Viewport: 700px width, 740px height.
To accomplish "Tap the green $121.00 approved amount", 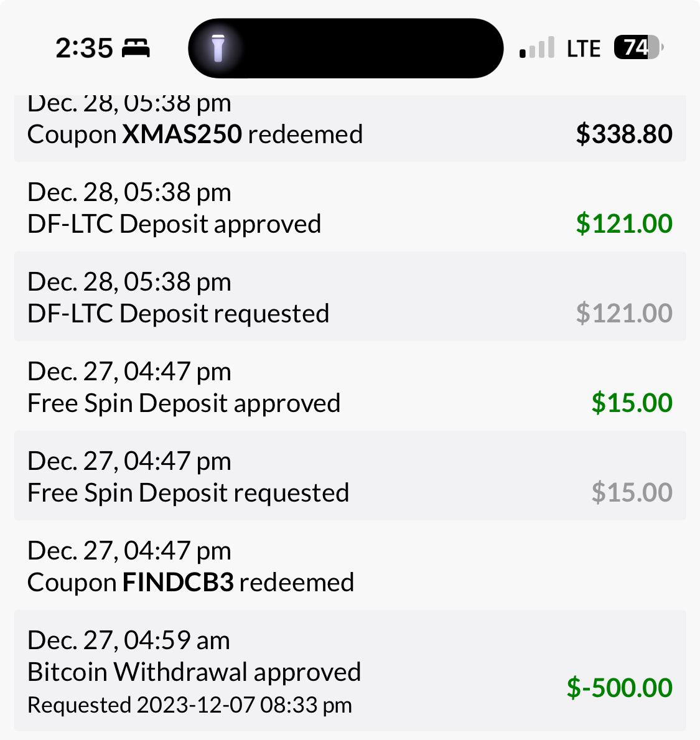I will [x=624, y=224].
